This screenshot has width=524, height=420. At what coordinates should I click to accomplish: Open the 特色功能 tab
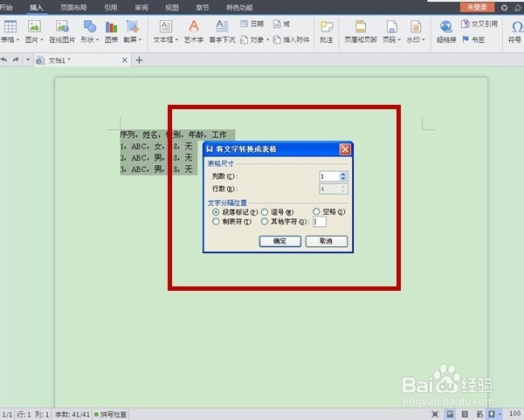pos(239,7)
